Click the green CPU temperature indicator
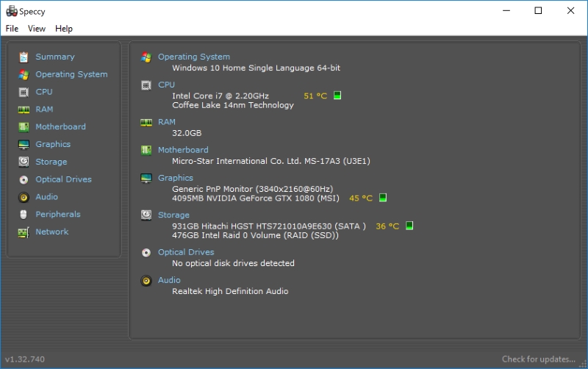The image size is (588, 369). 337,96
